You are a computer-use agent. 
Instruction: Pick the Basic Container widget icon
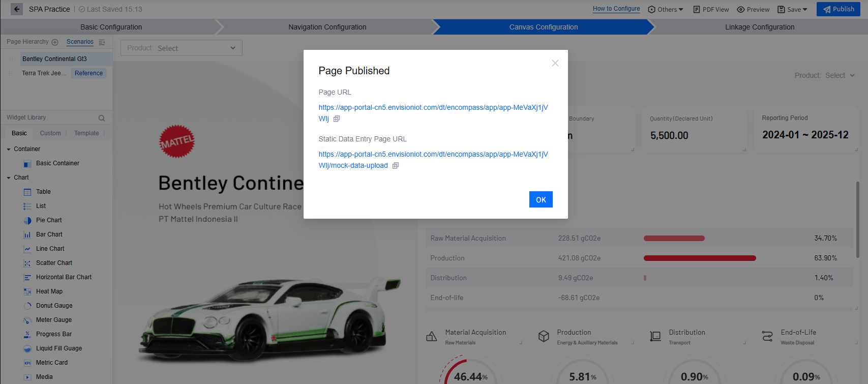pos(27,164)
